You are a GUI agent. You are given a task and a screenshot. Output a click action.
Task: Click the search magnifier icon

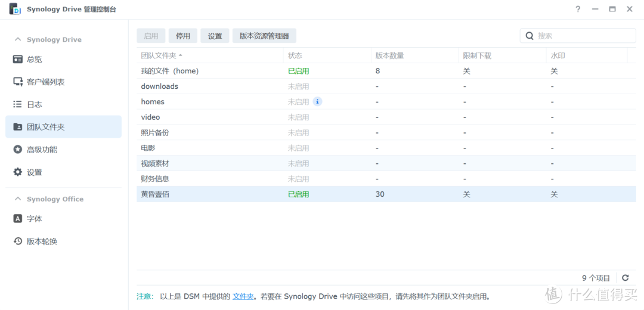tap(530, 36)
